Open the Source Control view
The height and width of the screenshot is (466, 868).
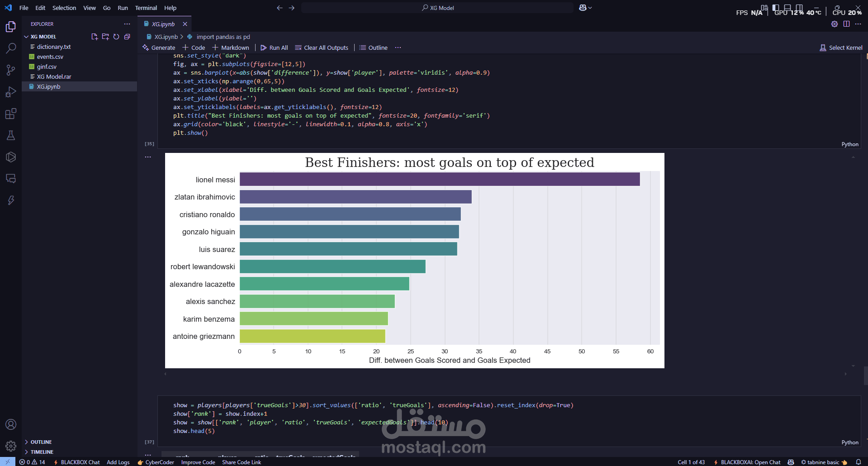coord(11,70)
